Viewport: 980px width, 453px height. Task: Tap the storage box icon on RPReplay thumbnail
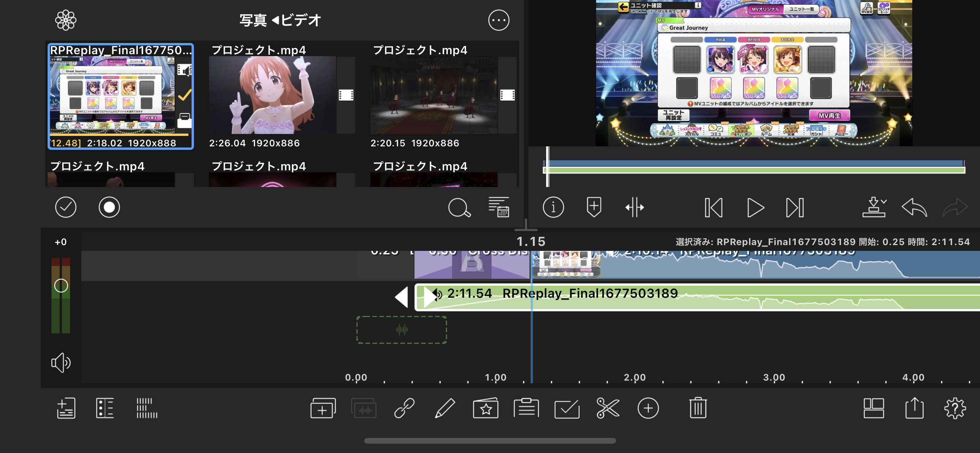185,120
